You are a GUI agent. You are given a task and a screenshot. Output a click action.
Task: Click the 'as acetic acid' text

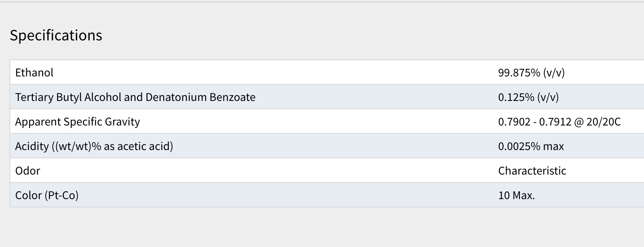[x=138, y=146]
